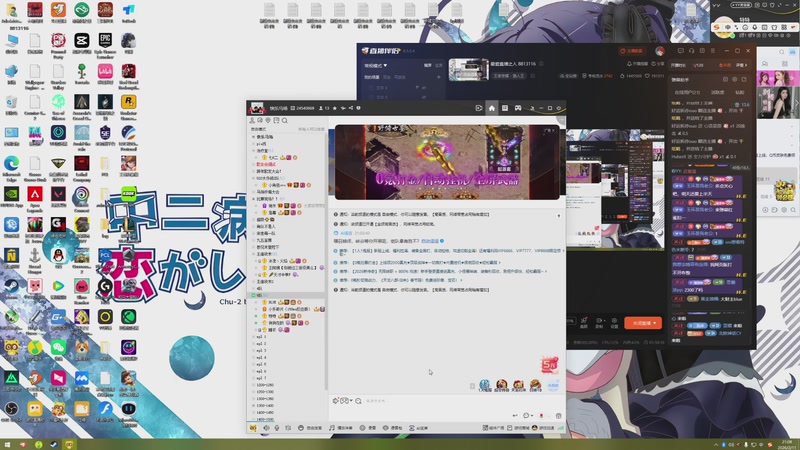The height and width of the screenshot is (450, 800).
Task: Click the scroll-down arrow button at chat top right
Action: [x=559, y=216]
